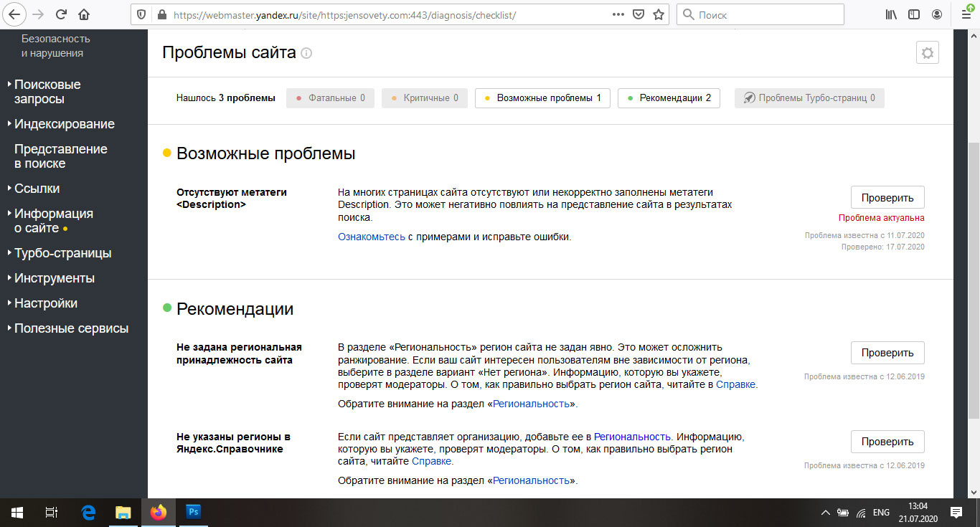Open Справка link in Яндекс.Справочник description

click(431, 461)
